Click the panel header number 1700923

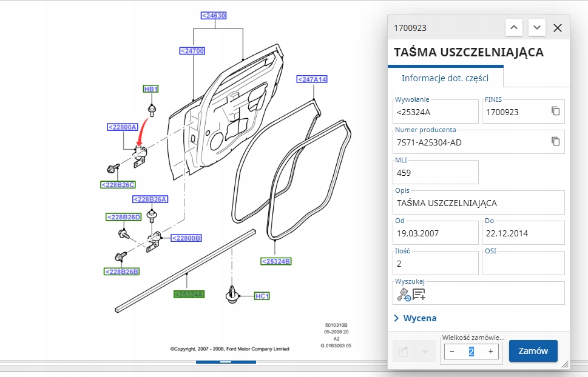click(x=410, y=28)
